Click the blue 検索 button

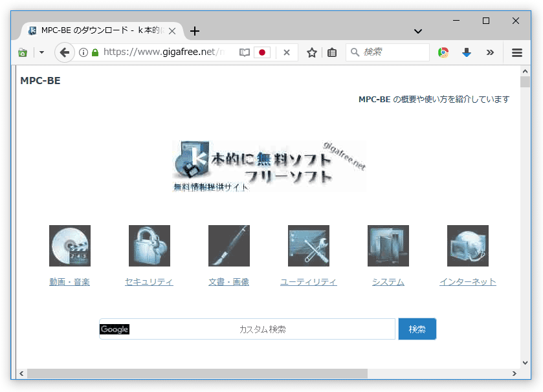coord(417,329)
